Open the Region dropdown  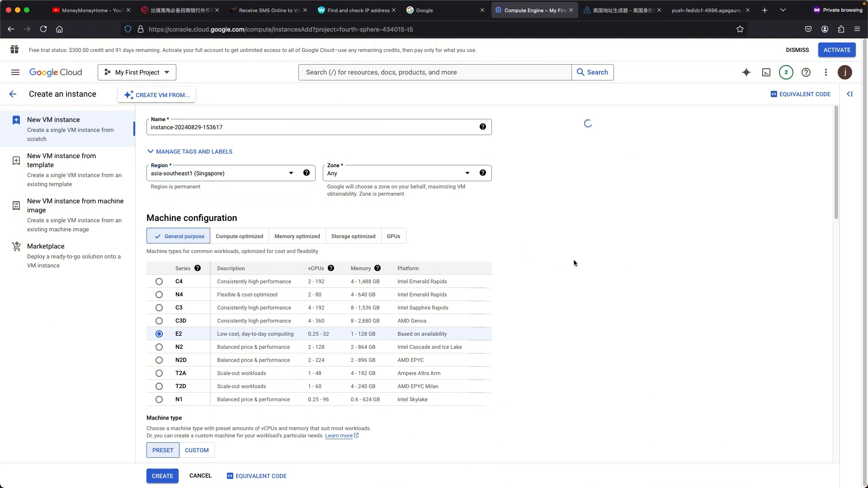[223, 174]
